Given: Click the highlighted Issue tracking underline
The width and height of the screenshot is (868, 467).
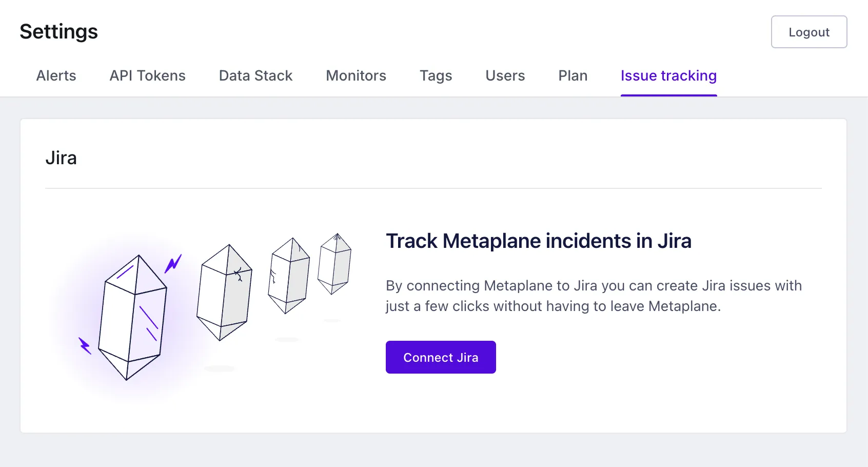Looking at the screenshot, I should click(668, 94).
